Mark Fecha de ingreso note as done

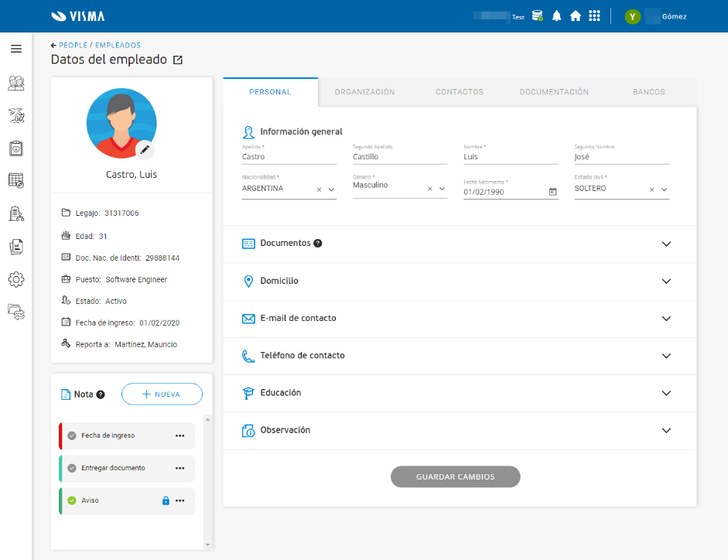72,435
